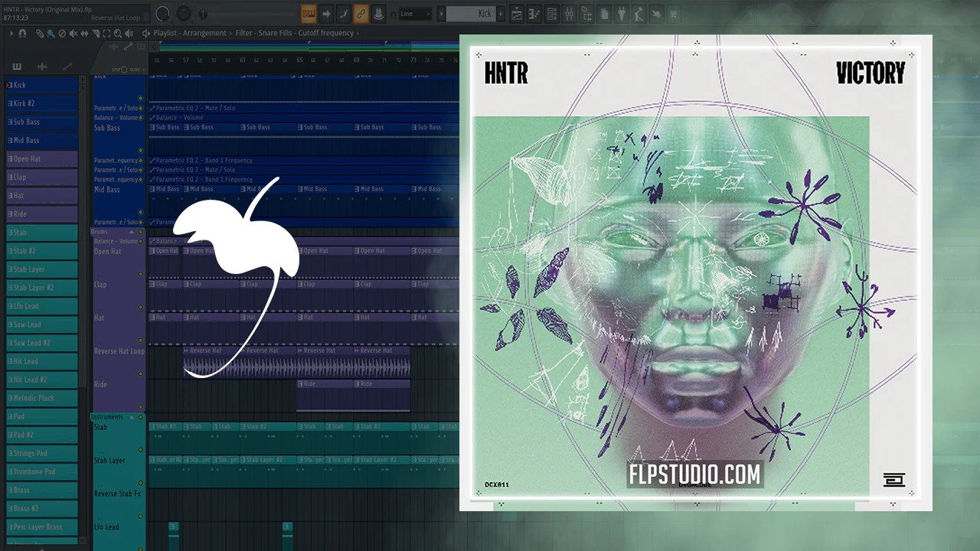Select the Stab #2 pattern in picker
This screenshot has width=980, height=551.
pyautogui.click(x=42, y=250)
